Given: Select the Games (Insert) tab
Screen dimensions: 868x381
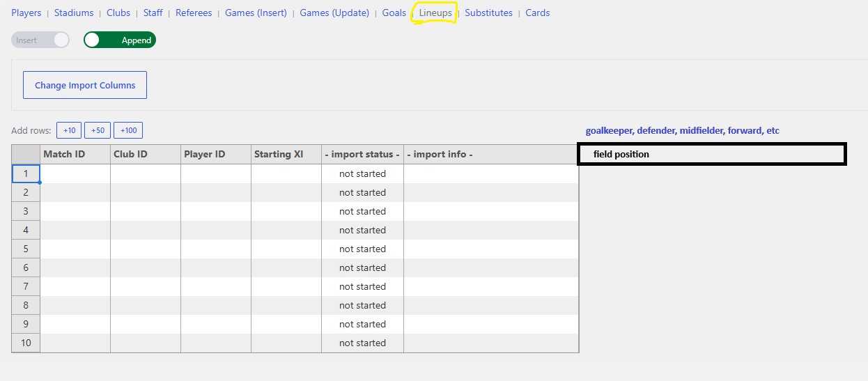Looking at the screenshot, I should click(x=256, y=13).
